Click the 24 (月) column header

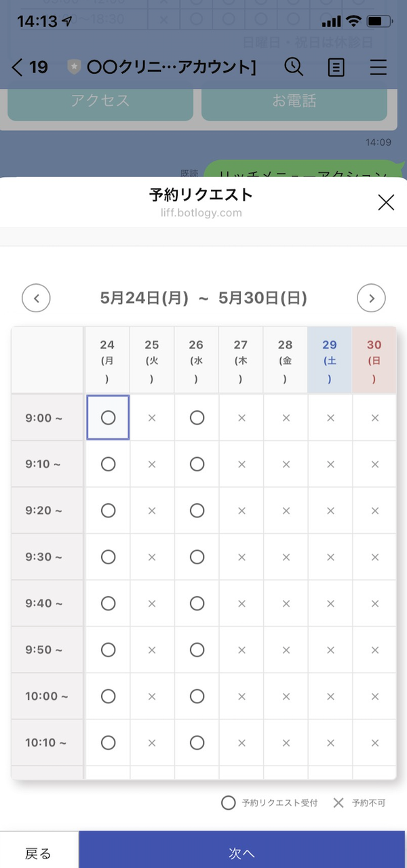click(107, 361)
